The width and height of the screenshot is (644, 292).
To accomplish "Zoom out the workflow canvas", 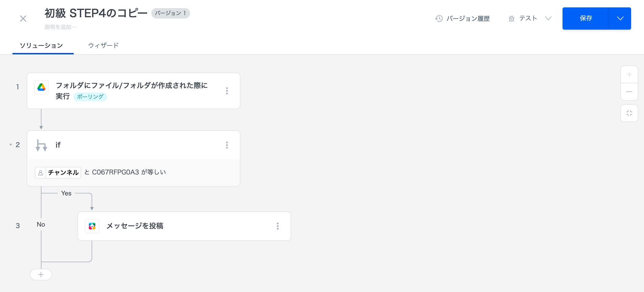I will 629,92.
